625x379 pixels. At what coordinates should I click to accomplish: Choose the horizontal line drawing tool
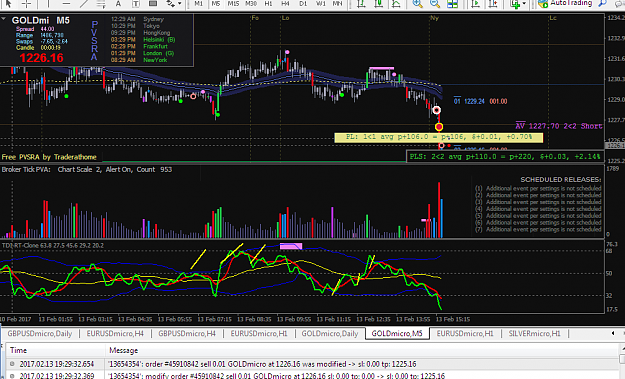[x=67, y=4]
